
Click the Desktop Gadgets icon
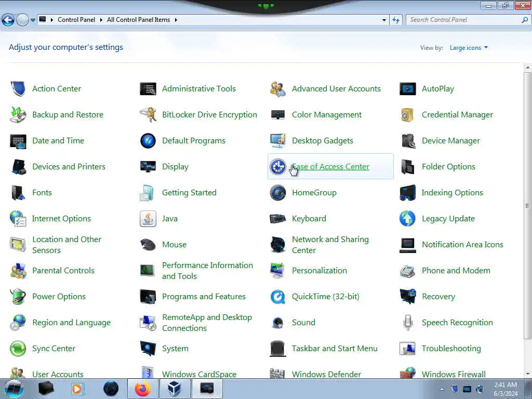pos(278,141)
